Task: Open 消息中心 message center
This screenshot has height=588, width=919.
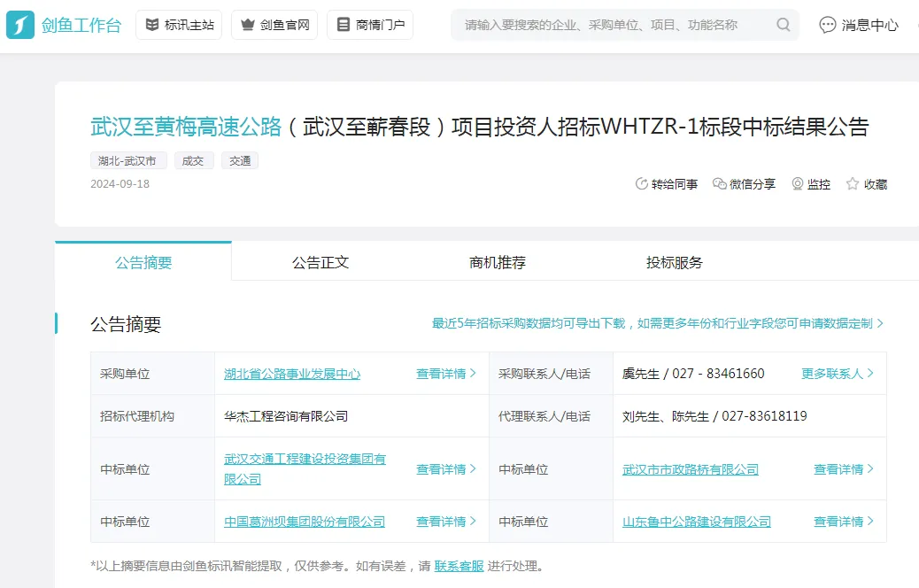Action: [x=857, y=25]
